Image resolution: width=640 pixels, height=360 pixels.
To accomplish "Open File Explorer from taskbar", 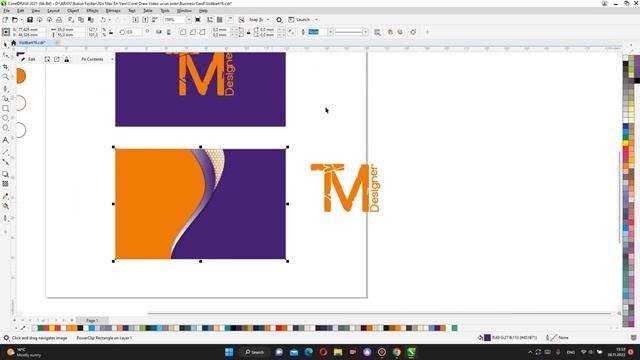I will pyautogui.click(x=338, y=352).
